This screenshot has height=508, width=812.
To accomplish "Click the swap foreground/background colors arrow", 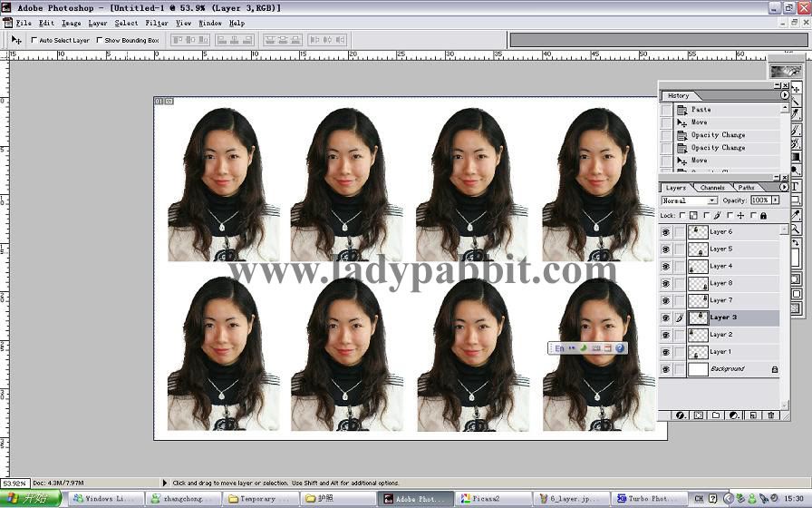I will (x=797, y=243).
